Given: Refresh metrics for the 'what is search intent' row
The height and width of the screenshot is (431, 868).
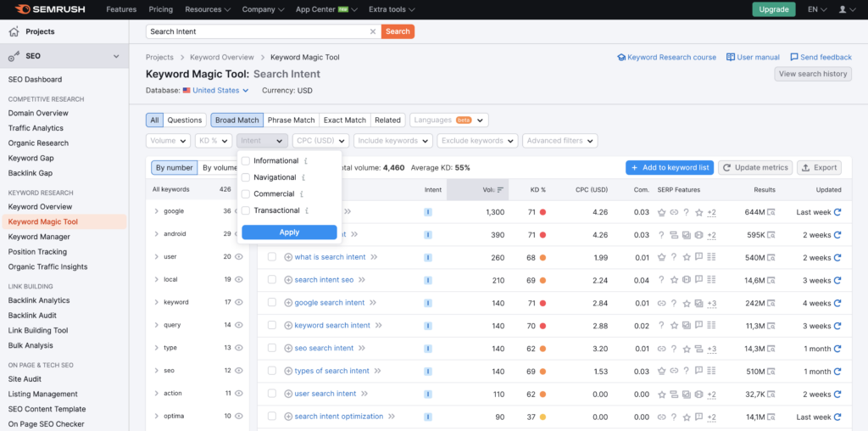Looking at the screenshot, I should click(837, 258).
